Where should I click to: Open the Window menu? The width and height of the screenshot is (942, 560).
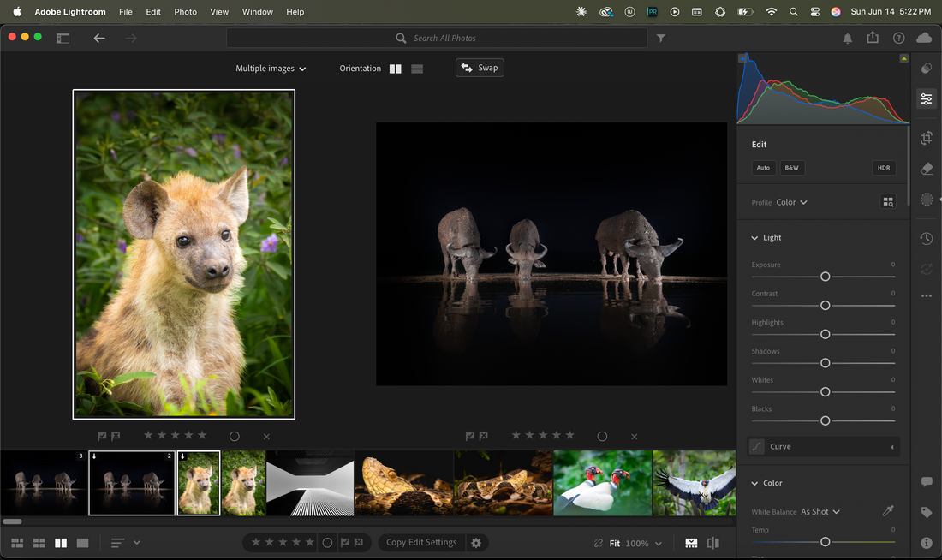point(257,11)
